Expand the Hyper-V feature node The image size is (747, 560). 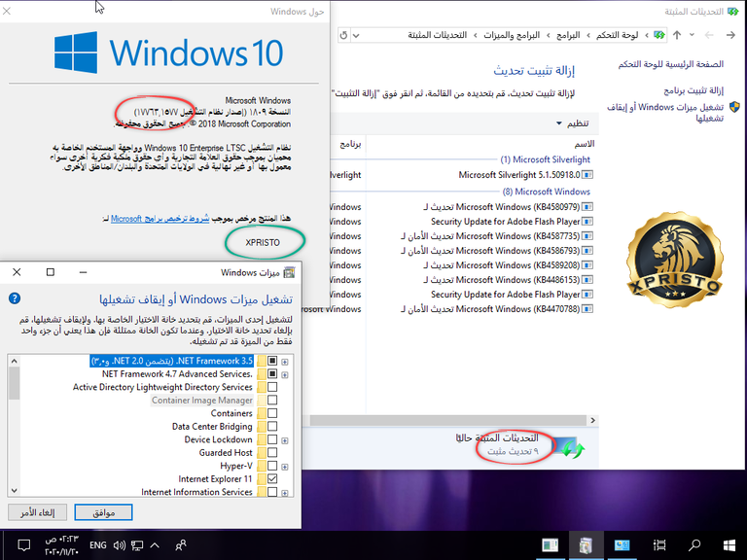pyautogui.click(x=285, y=467)
